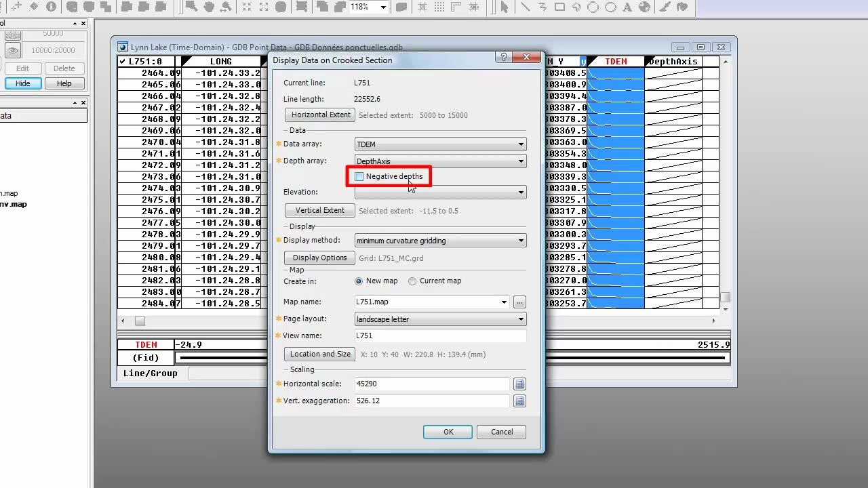Screen dimensions: 868x488
Task: Click the Display Options button
Action: 320,258
